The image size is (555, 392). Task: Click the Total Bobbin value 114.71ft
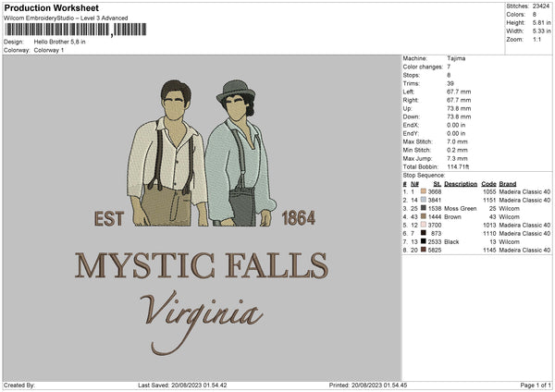(458, 166)
